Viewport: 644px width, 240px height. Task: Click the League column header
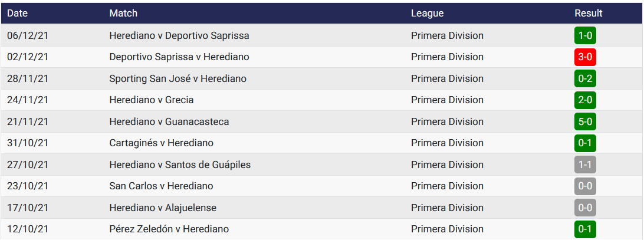427,13
